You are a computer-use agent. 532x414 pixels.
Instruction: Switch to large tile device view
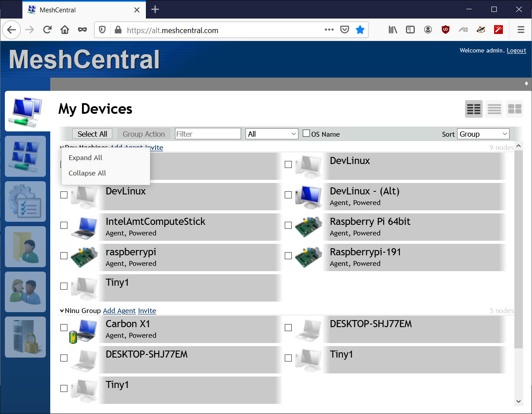coord(514,109)
